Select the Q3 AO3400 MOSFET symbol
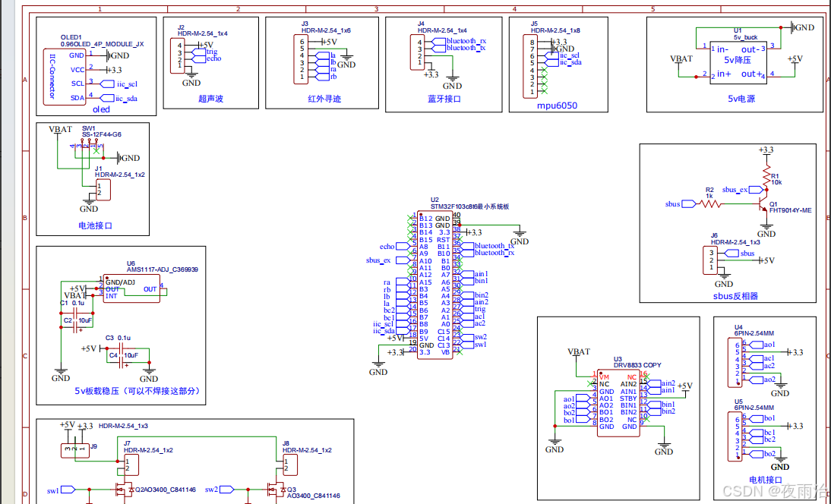 coord(276,490)
